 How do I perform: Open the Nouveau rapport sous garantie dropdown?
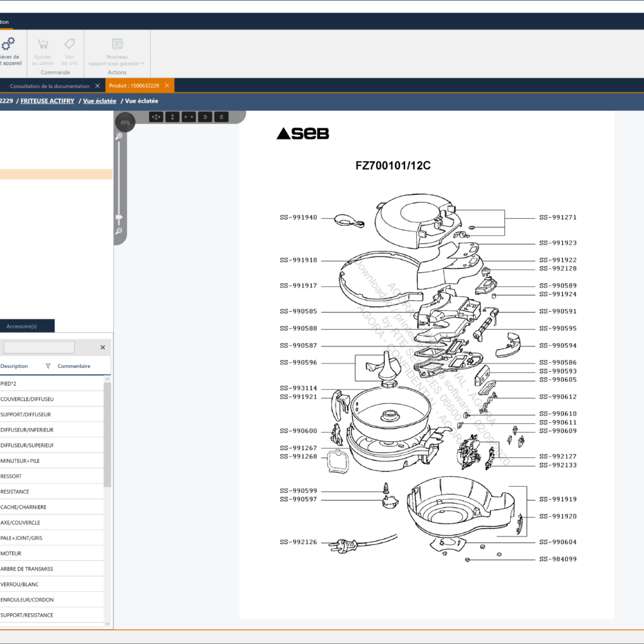142,64
